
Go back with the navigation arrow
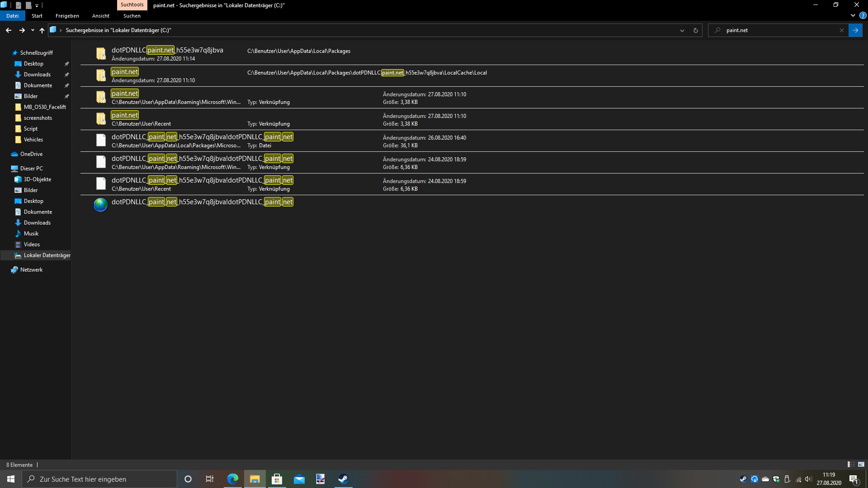tap(9, 30)
